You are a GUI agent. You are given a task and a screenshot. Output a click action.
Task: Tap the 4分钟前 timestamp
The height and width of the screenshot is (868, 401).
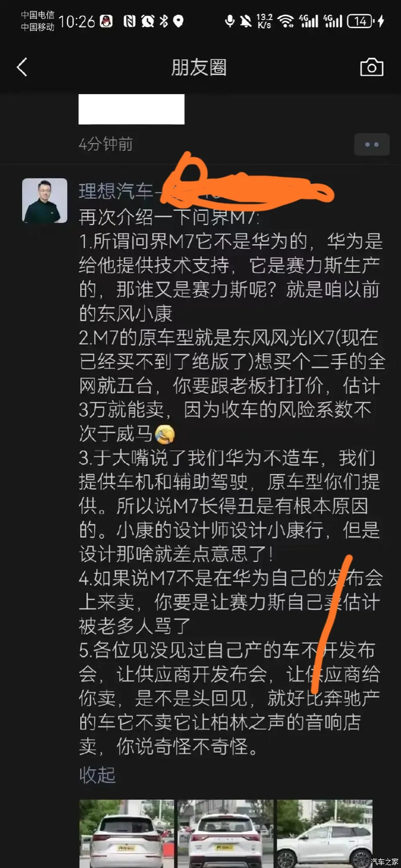[106, 143]
